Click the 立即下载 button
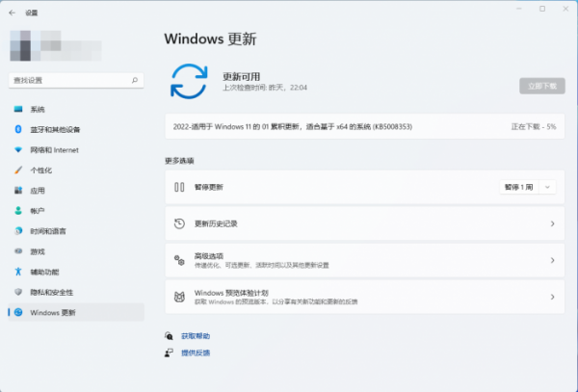The height and width of the screenshot is (392, 578). (542, 86)
